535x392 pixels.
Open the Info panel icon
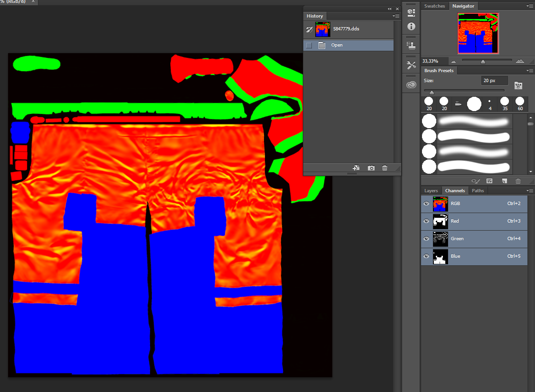click(411, 27)
